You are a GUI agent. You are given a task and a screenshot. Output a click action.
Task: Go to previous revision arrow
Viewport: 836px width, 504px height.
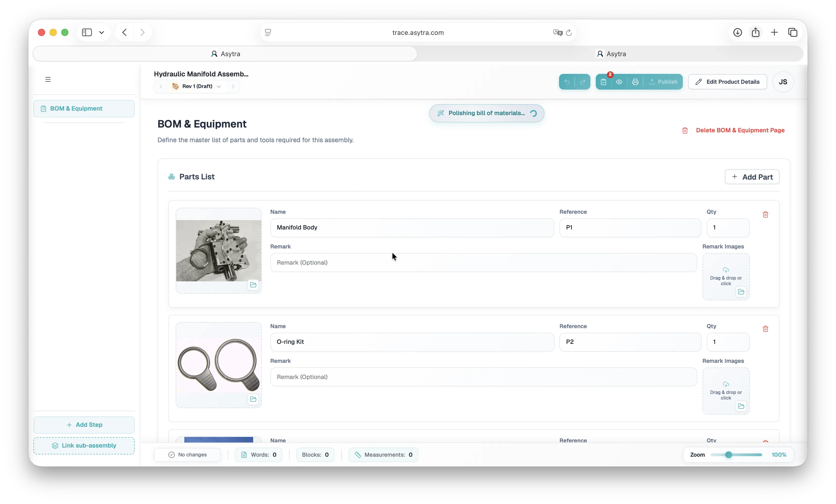click(161, 87)
